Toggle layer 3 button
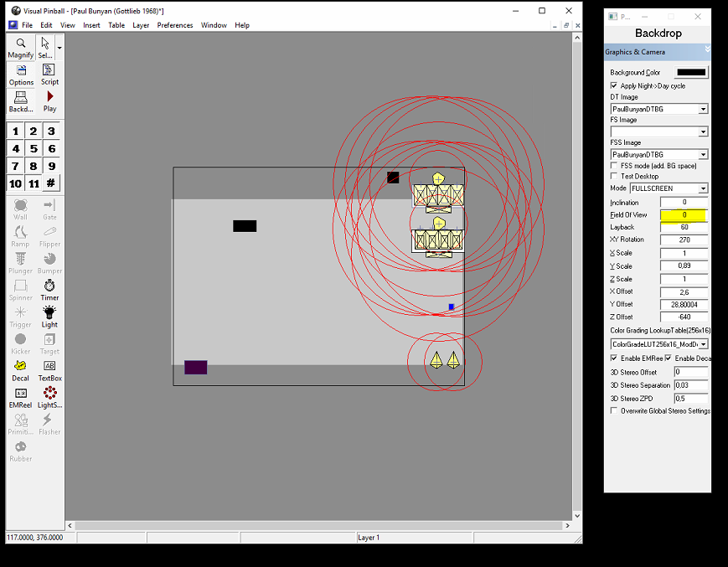This screenshot has height=567, width=728. click(52, 131)
